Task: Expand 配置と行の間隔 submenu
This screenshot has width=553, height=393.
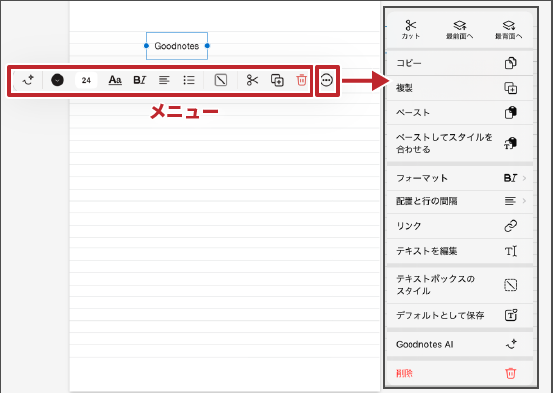Action: tap(460, 201)
